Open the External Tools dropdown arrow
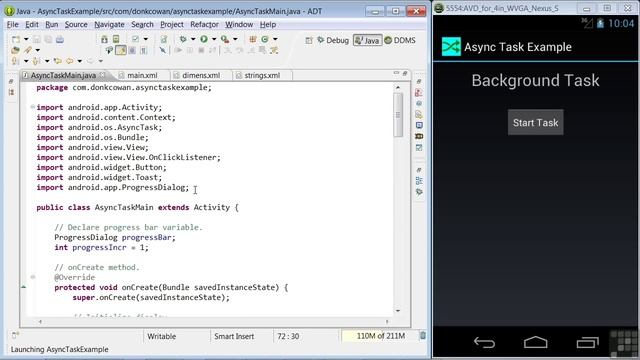 point(235,39)
